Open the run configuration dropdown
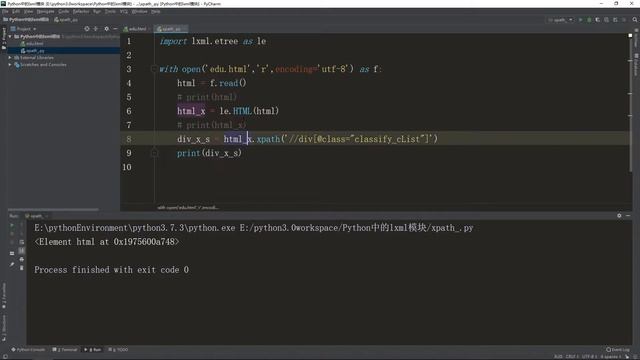 (x=561, y=20)
